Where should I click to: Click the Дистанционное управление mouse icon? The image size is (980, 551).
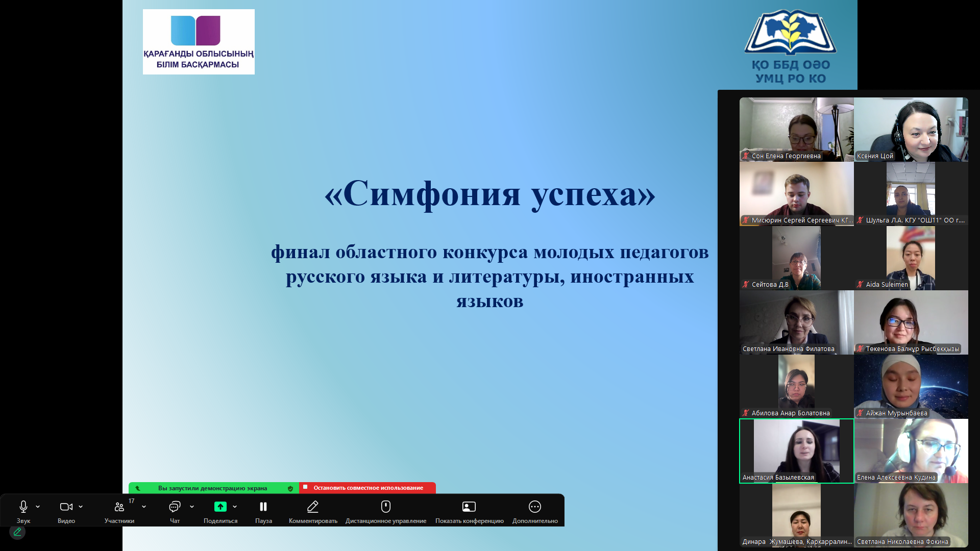click(386, 507)
